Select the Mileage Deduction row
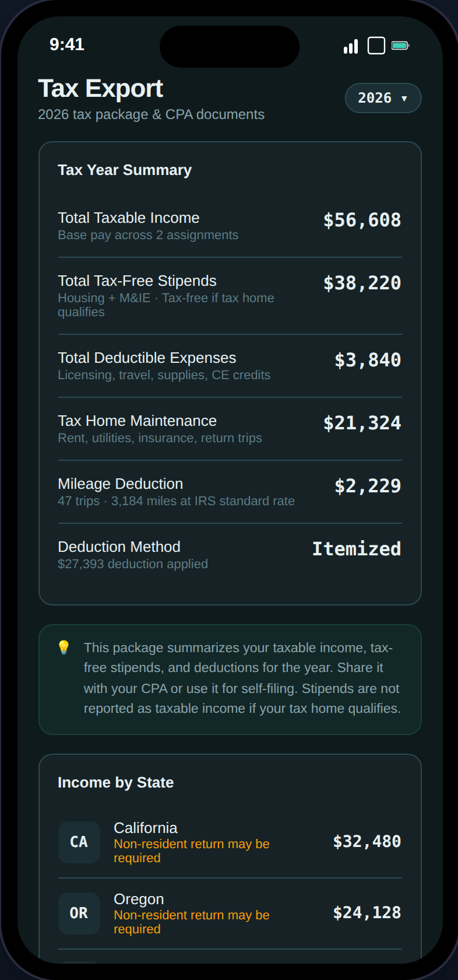 point(229,491)
